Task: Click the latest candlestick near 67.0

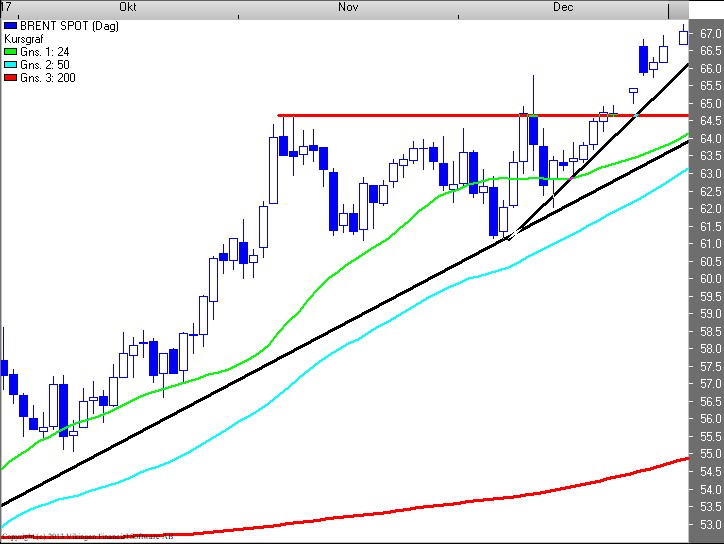Action: (683, 37)
